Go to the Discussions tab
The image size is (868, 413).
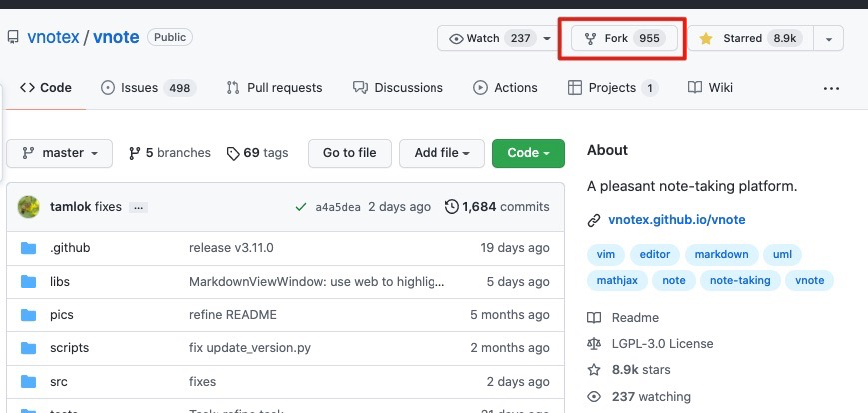(x=398, y=88)
